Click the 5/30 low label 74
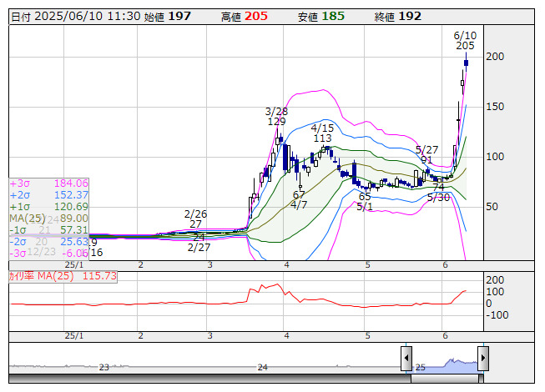The width and height of the screenshot is (545, 392). [x=438, y=187]
